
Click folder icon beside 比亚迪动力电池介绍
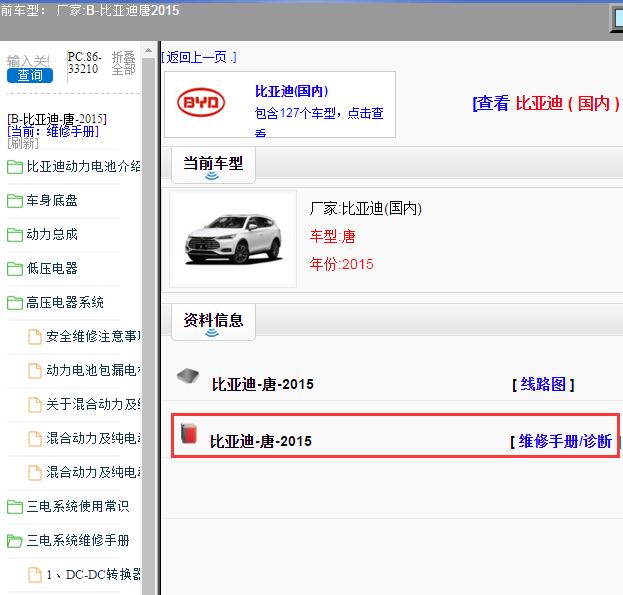15,167
